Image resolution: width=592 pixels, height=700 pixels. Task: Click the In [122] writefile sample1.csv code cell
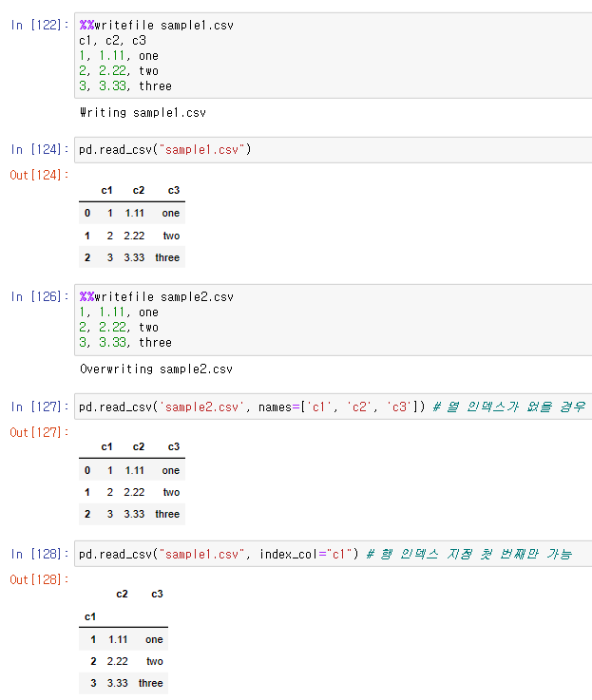click(x=333, y=55)
